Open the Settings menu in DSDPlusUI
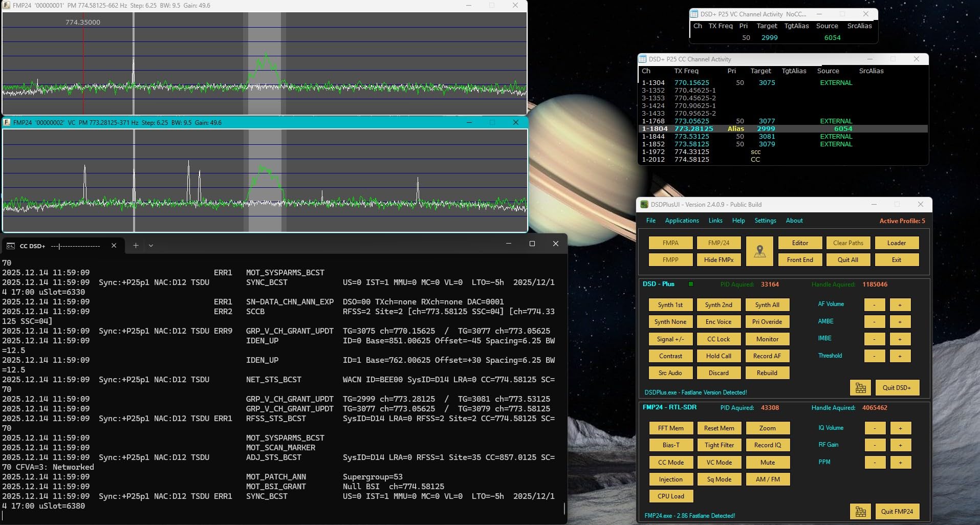 [765, 221]
